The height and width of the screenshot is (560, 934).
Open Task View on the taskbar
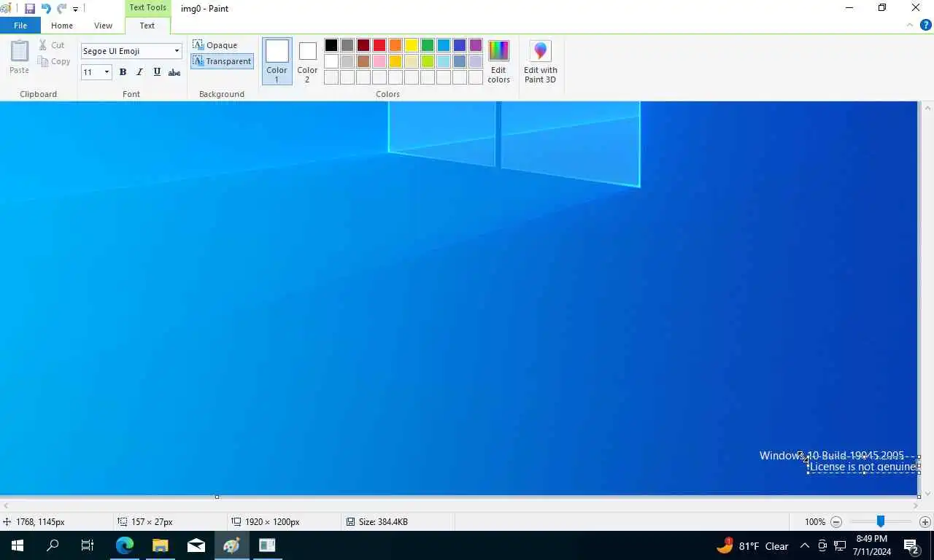88,545
